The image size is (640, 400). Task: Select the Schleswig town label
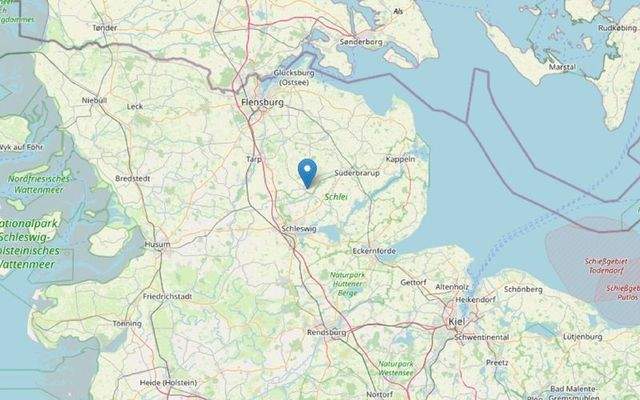(299, 229)
